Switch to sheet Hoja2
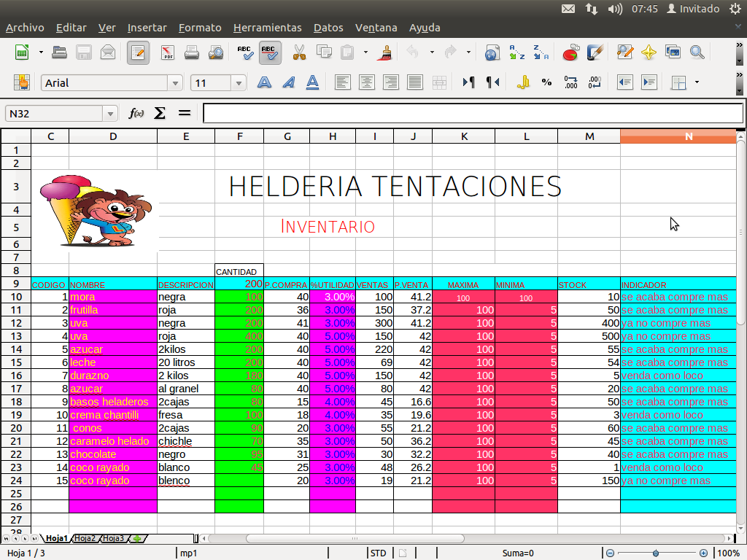The width and height of the screenshot is (747, 560). click(84, 538)
